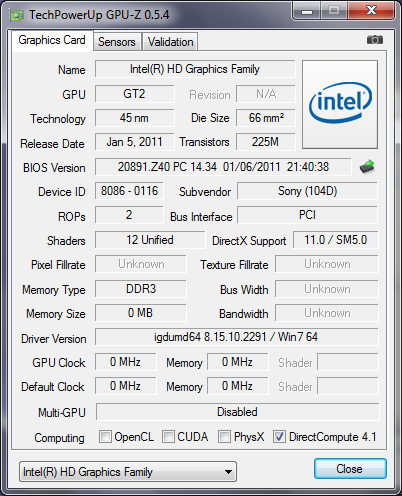This screenshot has width=402, height=496.
Task: Uncheck the DirectCompute 4.1 checkbox
Action: [x=279, y=436]
